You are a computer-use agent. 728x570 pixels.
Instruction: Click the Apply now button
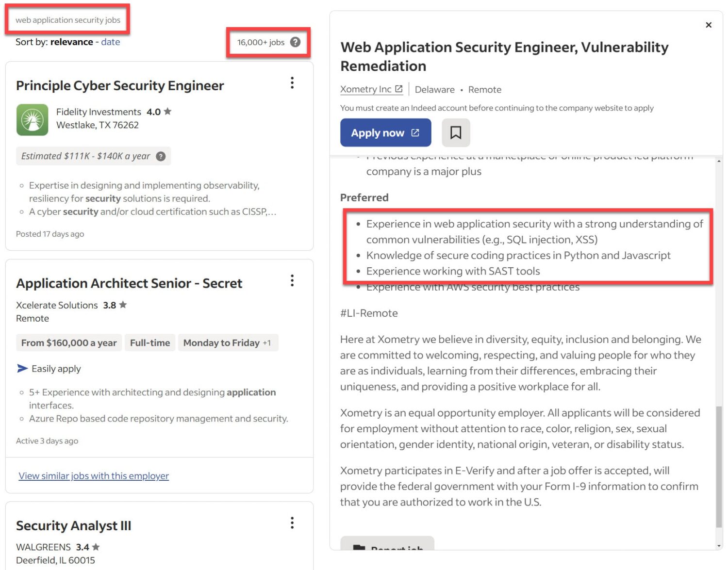[385, 132]
